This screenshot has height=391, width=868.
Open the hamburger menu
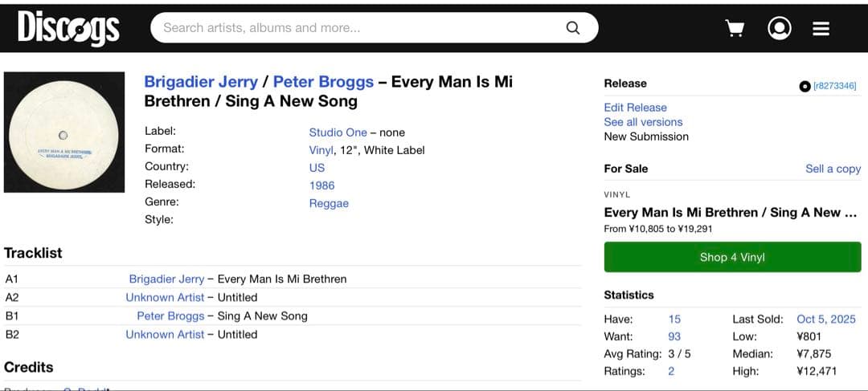pyautogui.click(x=821, y=28)
